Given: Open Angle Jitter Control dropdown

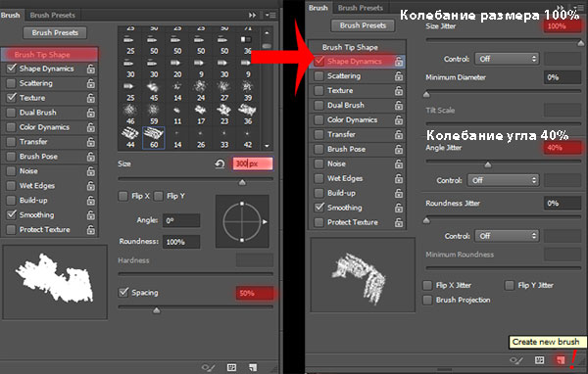Looking at the screenshot, I should tap(503, 180).
